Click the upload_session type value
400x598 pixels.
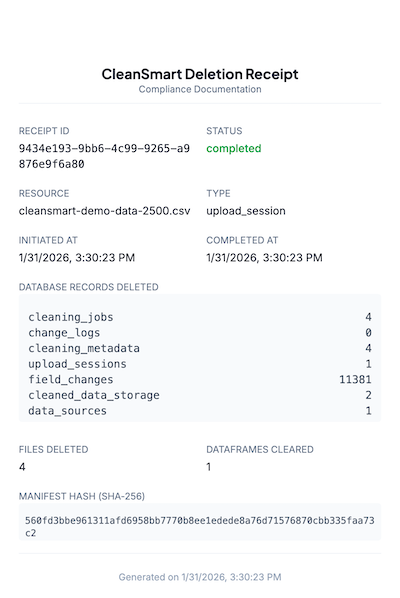[246, 211]
